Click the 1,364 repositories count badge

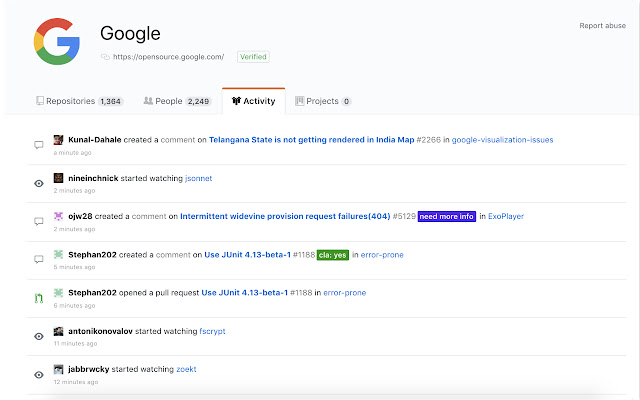click(111, 101)
